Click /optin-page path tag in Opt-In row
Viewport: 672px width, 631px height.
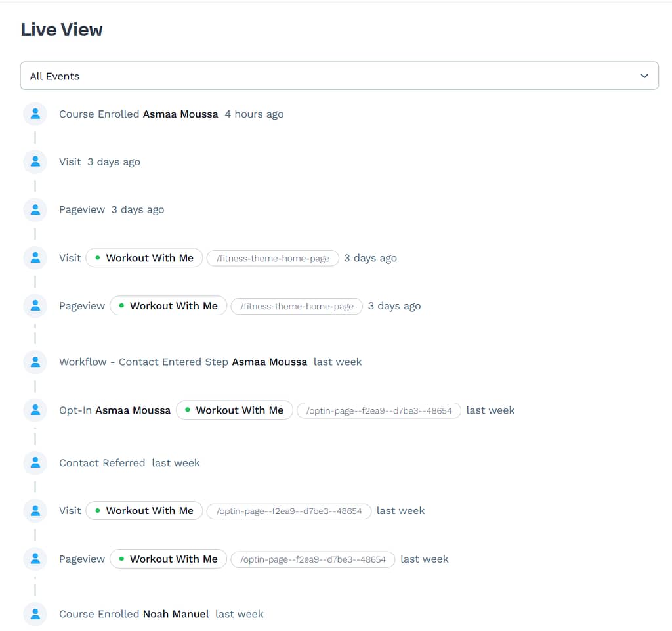(379, 410)
